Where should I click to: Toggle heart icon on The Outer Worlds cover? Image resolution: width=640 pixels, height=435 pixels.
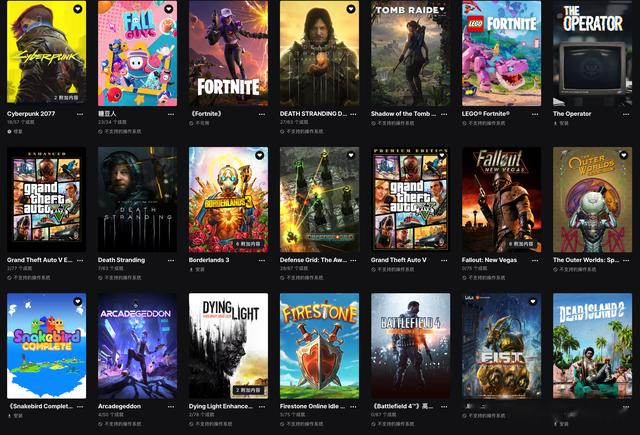pyautogui.click(x=623, y=155)
